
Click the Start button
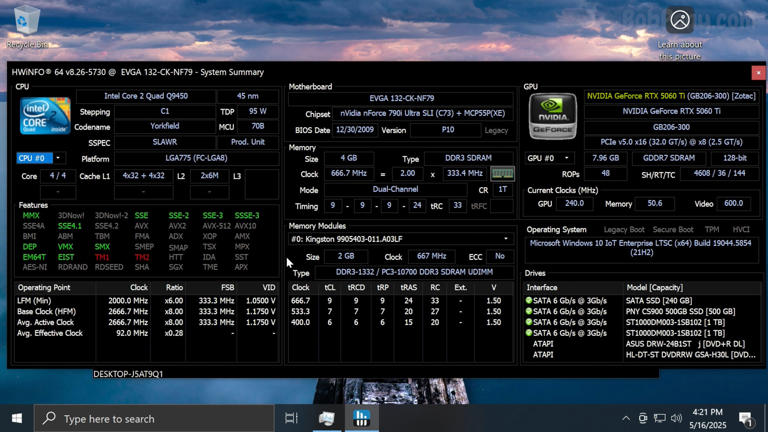pos(17,418)
